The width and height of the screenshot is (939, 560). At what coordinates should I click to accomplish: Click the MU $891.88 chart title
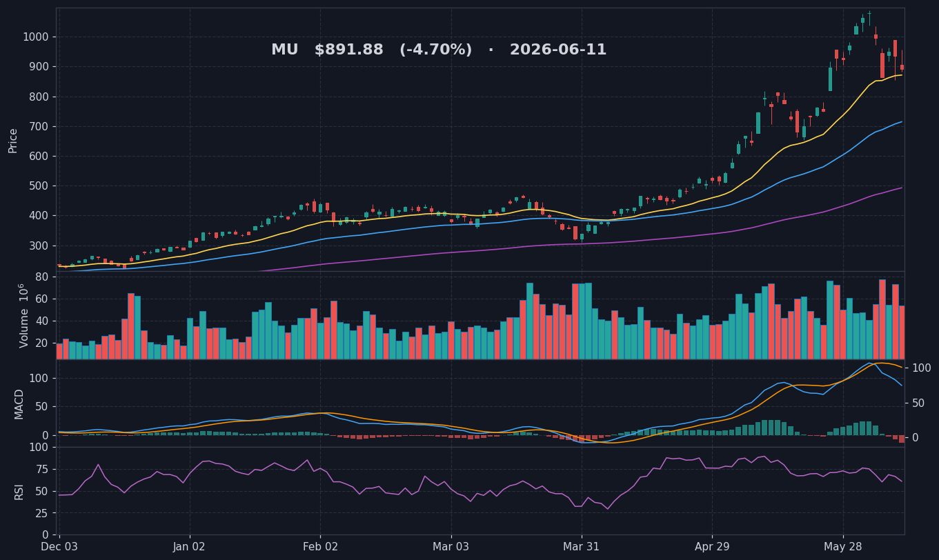click(x=439, y=50)
